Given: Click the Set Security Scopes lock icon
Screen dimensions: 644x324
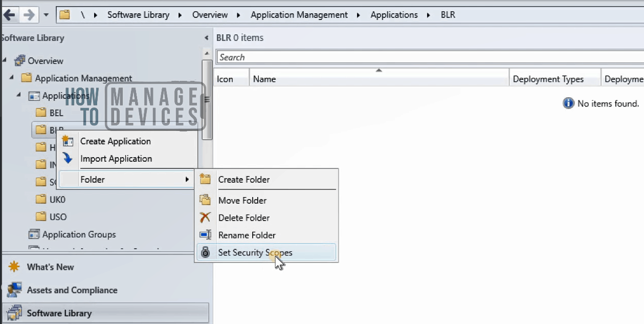Looking at the screenshot, I should pyautogui.click(x=205, y=252).
